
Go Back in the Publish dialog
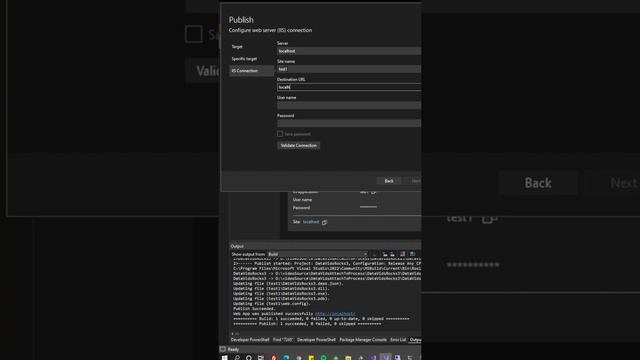click(x=389, y=181)
